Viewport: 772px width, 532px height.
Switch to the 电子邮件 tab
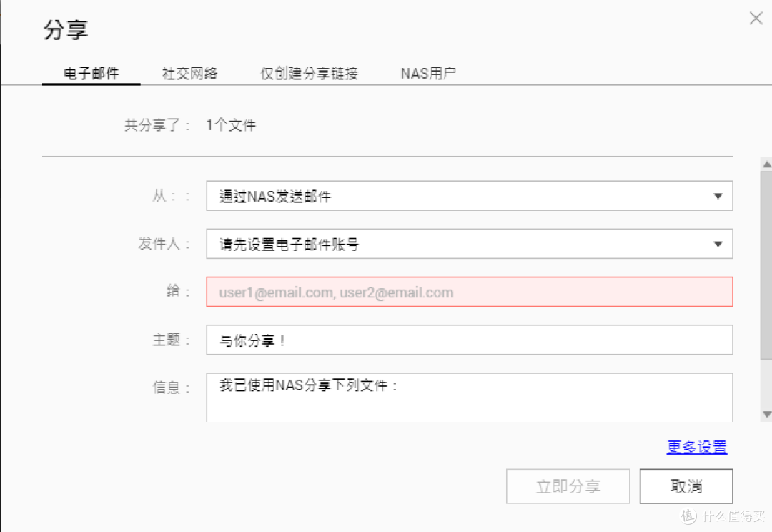click(x=91, y=73)
